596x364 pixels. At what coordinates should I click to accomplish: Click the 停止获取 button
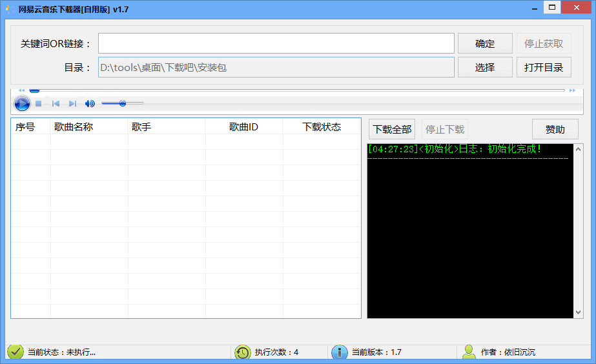coord(544,43)
